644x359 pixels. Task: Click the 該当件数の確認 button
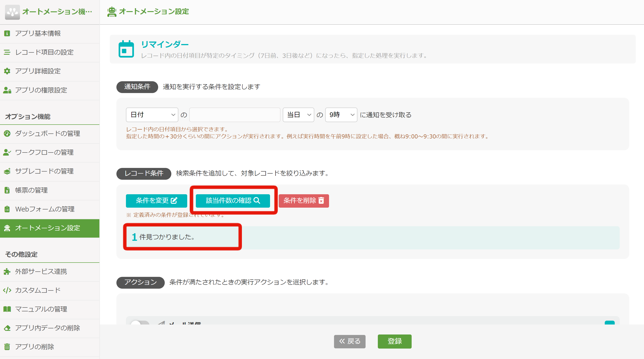[x=233, y=201]
